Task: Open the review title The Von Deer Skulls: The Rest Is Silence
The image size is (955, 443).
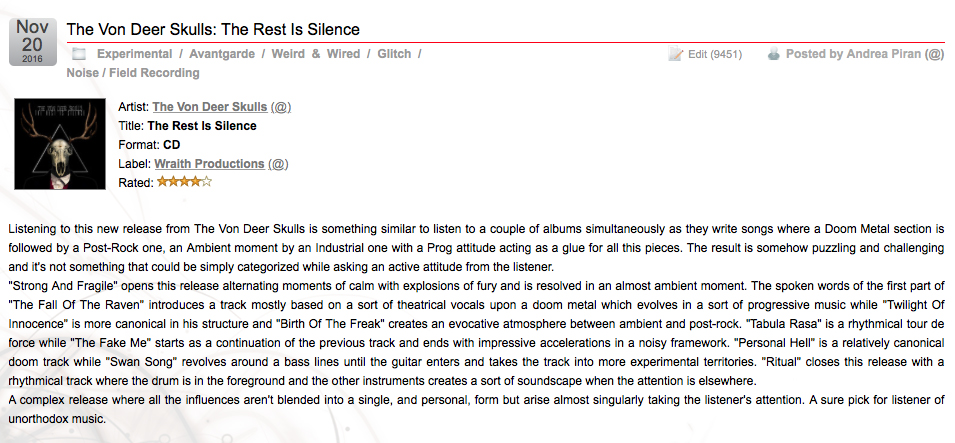Action: 213,29
